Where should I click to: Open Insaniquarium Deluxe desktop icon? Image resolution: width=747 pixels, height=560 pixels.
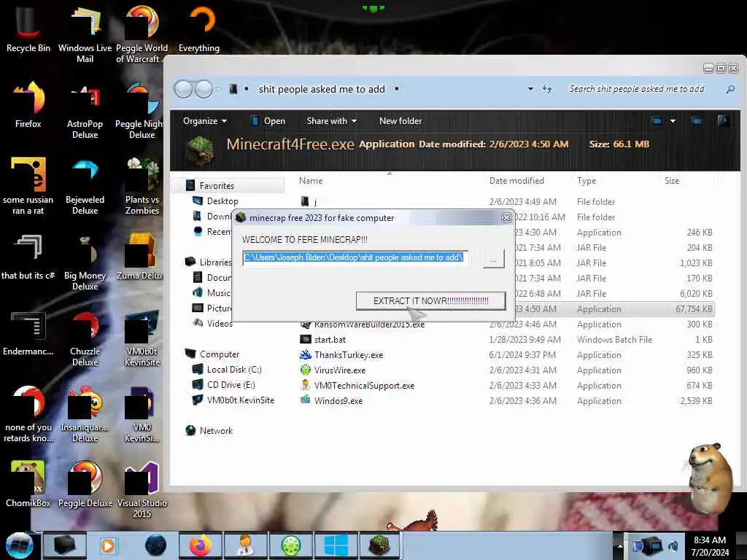(85, 414)
